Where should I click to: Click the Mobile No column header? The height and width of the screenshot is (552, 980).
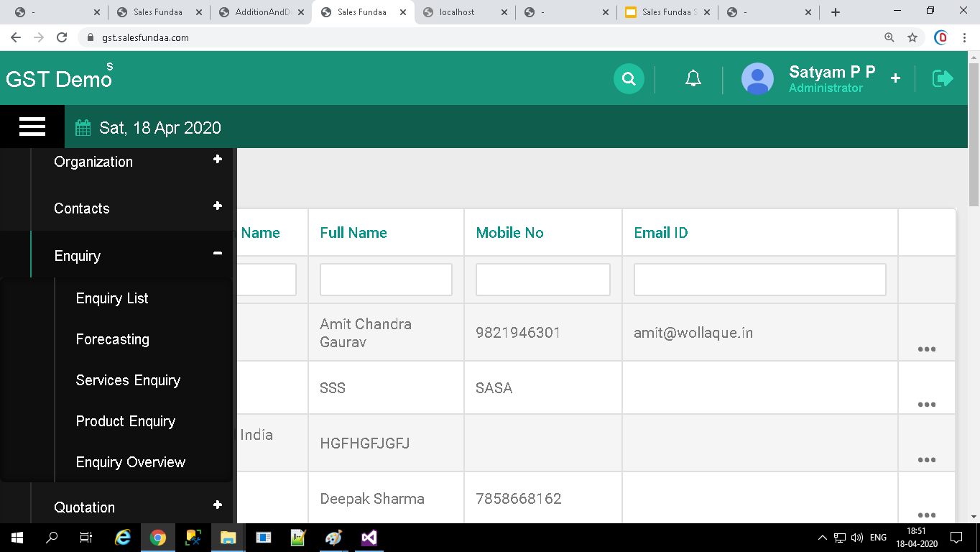click(x=509, y=233)
